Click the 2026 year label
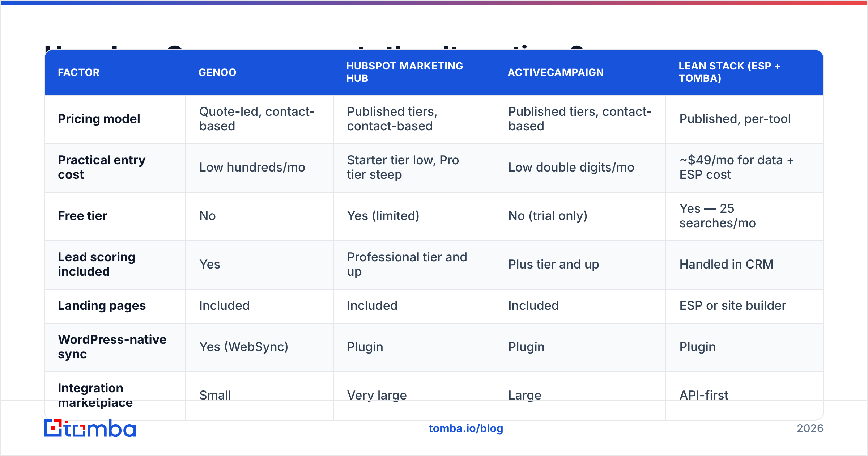The height and width of the screenshot is (456, 868). 810,428
